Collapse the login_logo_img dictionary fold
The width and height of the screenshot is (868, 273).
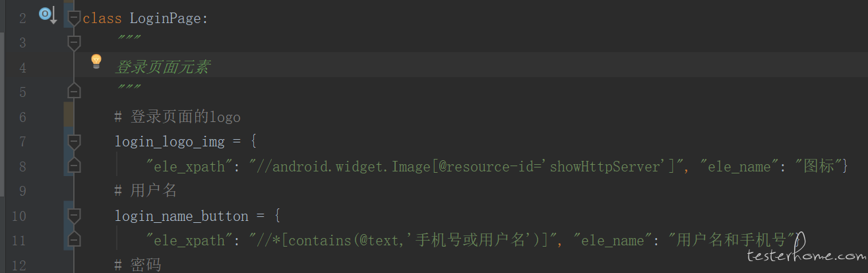tap(74, 142)
